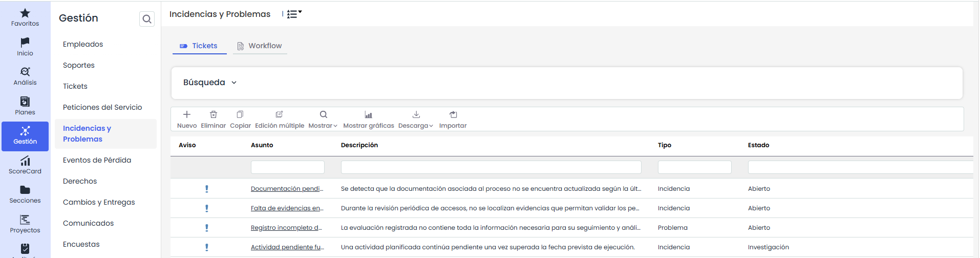The image size is (980, 258).
Task: Click the alert icon of Registro incompleto row
Action: click(x=207, y=228)
